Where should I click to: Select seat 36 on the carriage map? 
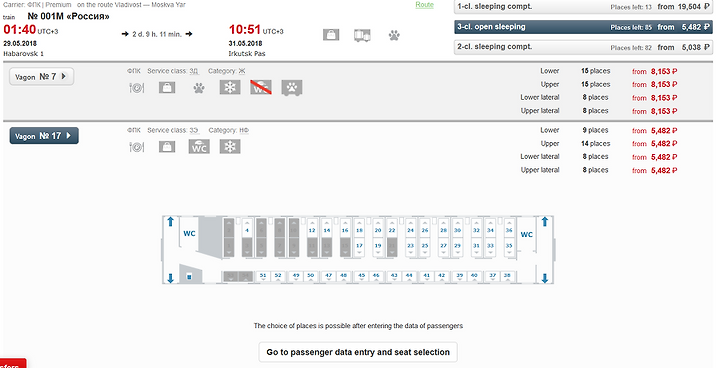(x=509, y=228)
